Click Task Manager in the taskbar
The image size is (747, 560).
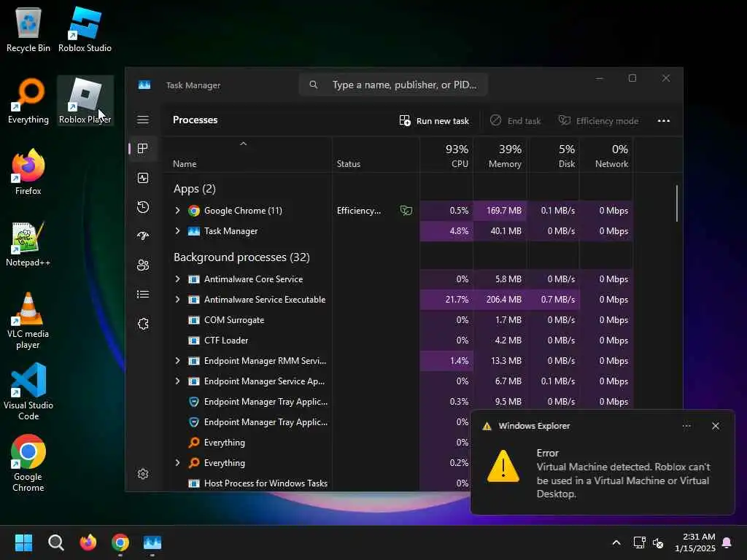click(152, 542)
